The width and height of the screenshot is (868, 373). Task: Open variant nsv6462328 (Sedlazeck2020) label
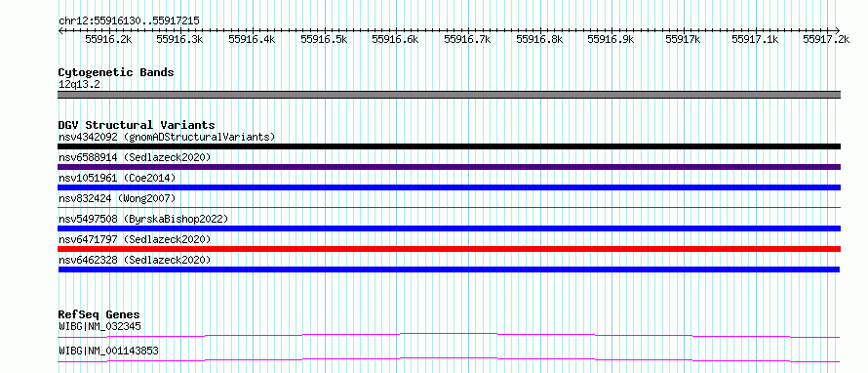[x=135, y=260]
